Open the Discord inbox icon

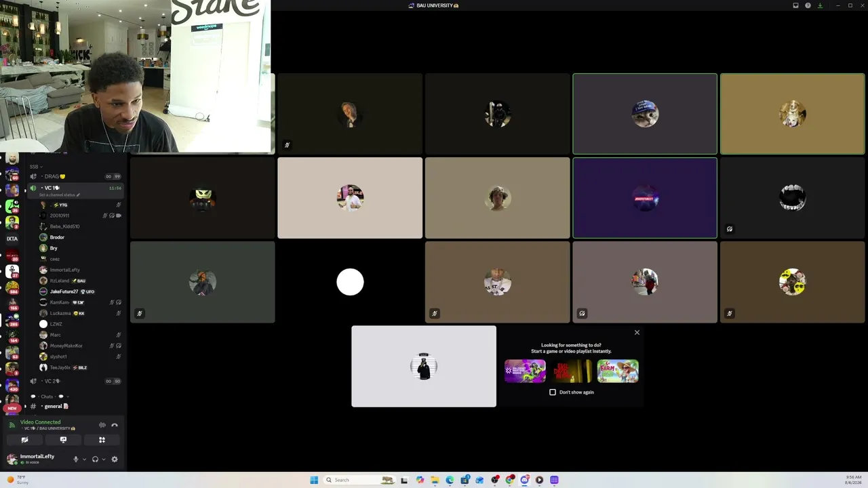click(795, 5)
